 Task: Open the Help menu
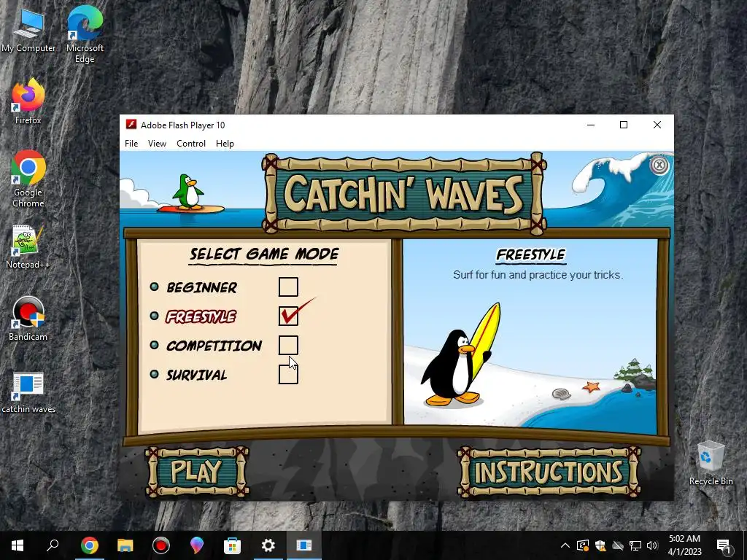click(x=225, y=144)
